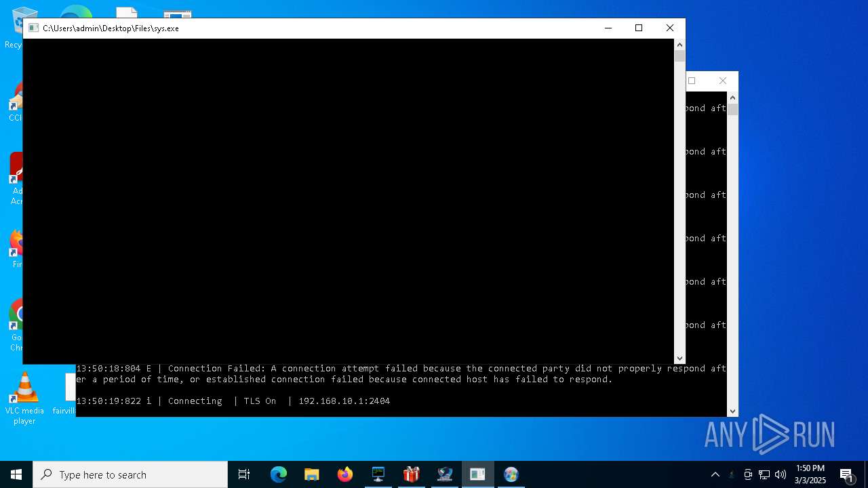Click scroll down arrow in background console
Viewport: 868px width, 488px height.
click(x=732, y=411)
